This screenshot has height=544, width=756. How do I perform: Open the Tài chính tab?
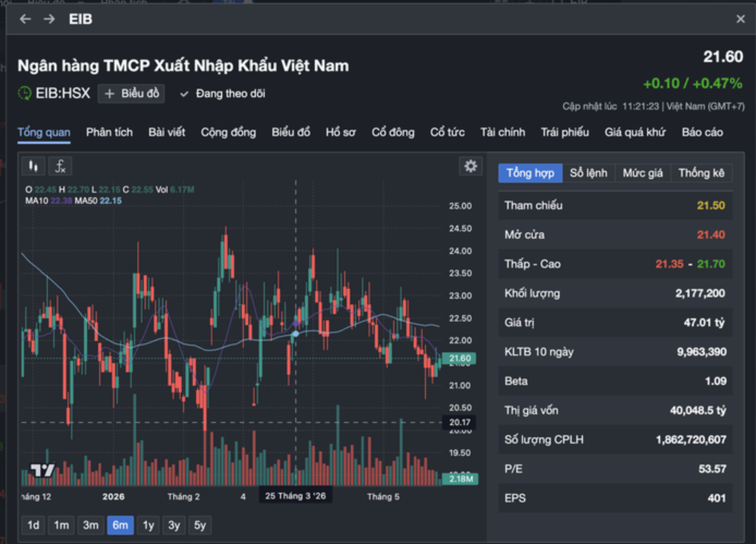coord(503,132)
